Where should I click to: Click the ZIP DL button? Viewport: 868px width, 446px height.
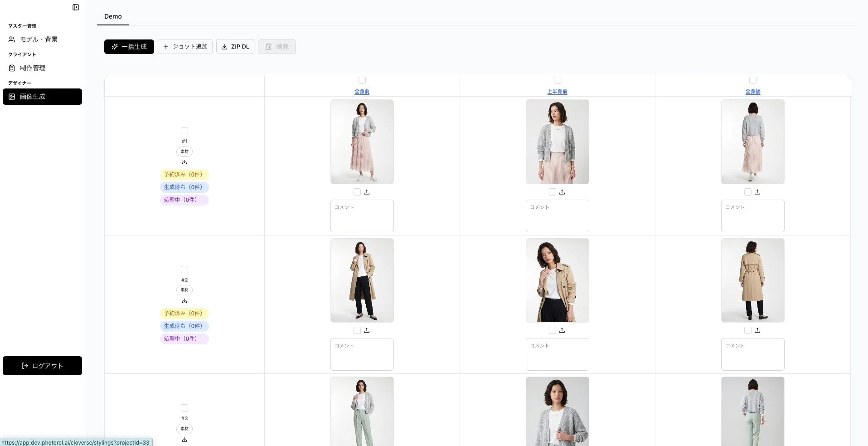tap(235, 47)
